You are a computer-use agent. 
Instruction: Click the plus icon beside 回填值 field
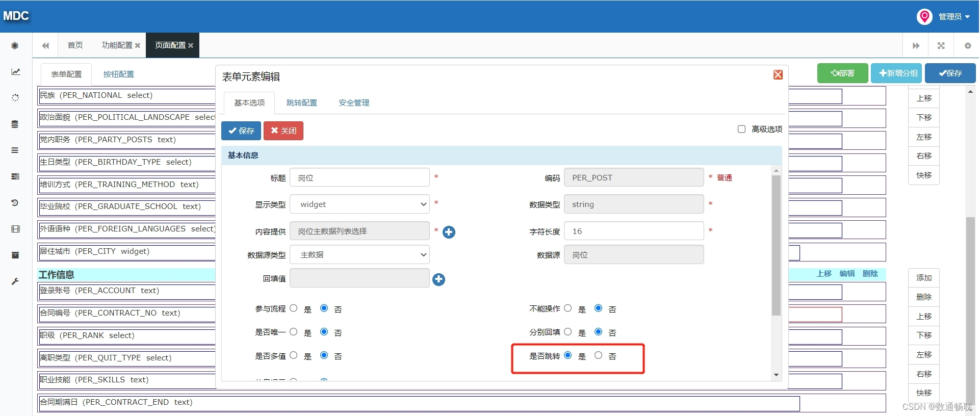439,279
